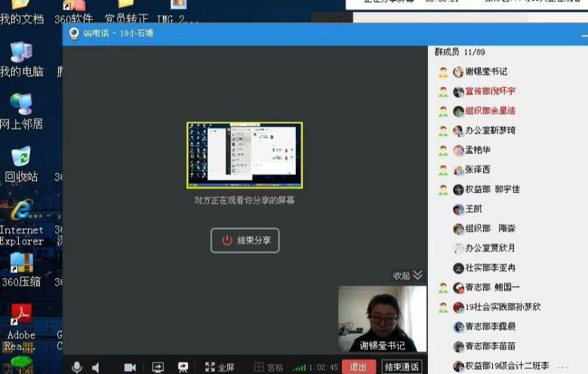Mute the microphone in the call toolbar
Image resolution: width=588 pixels, height=374 pixels.
76,367
